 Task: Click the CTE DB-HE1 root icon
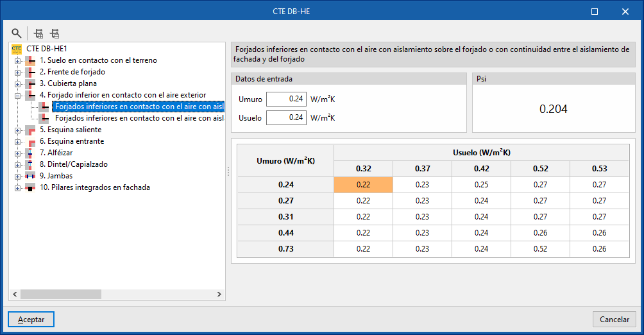tap(17, 49)
